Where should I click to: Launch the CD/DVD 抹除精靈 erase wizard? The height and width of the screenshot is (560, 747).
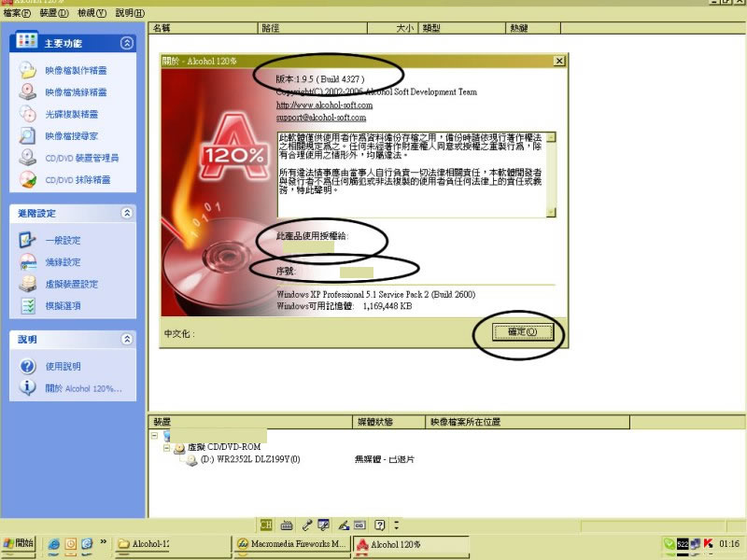click(78, 180)
